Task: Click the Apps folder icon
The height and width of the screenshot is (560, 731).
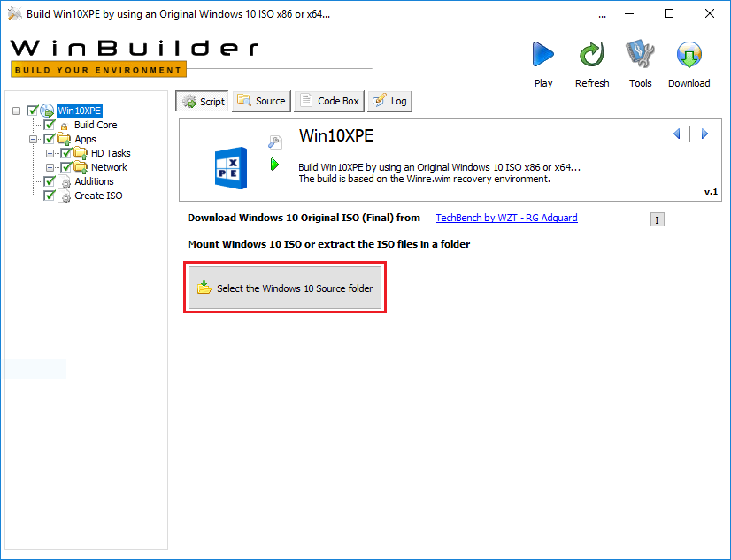Action: (x=64, y=139)
